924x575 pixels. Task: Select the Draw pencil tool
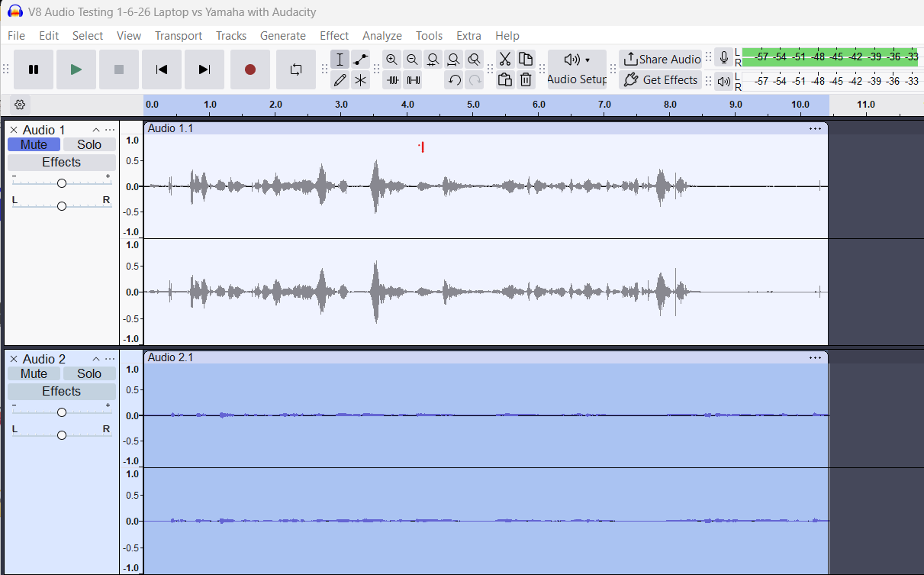(x=340, y=79)
